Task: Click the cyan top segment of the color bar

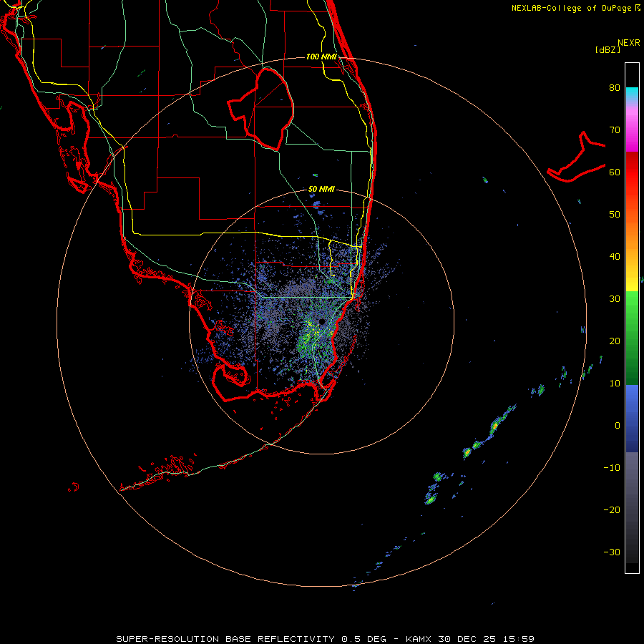Action: click(632, 94)
